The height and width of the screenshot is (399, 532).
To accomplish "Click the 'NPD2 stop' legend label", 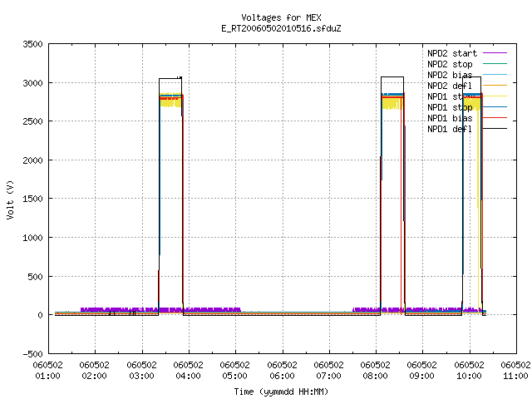I will [450, 64].
